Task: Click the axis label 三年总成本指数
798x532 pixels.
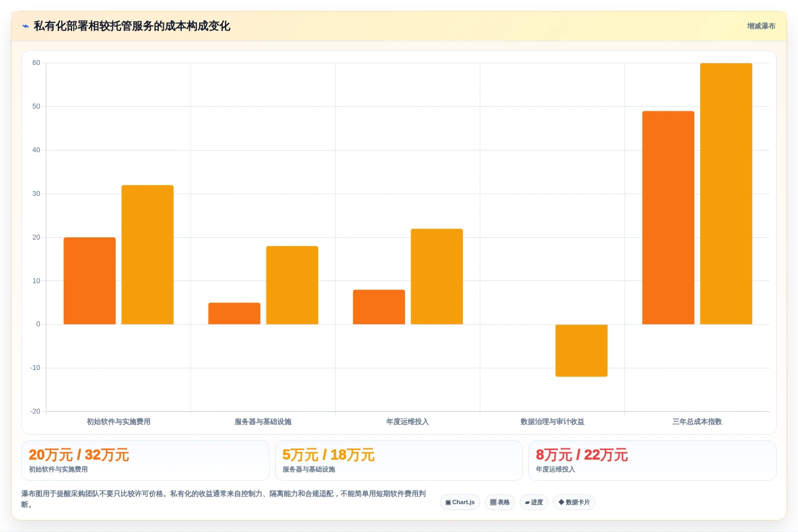Action: (x=697, y=422)
